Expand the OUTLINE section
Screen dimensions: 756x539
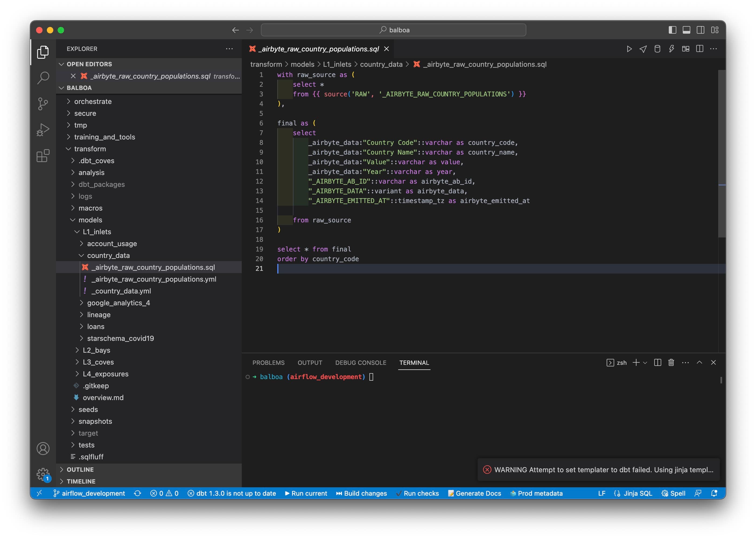[149, 469]
